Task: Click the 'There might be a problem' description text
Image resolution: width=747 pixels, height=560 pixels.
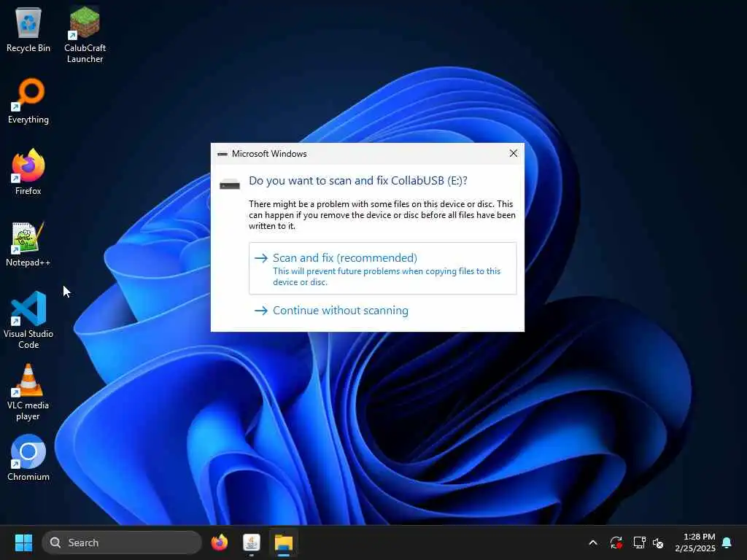Action: tap(382, 215)
